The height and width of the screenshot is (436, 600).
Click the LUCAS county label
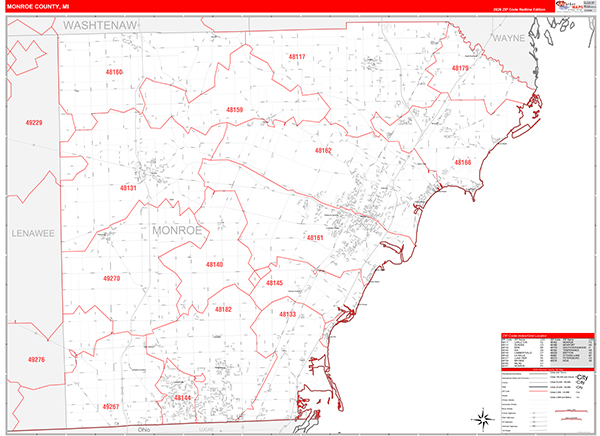pos(205,430)
